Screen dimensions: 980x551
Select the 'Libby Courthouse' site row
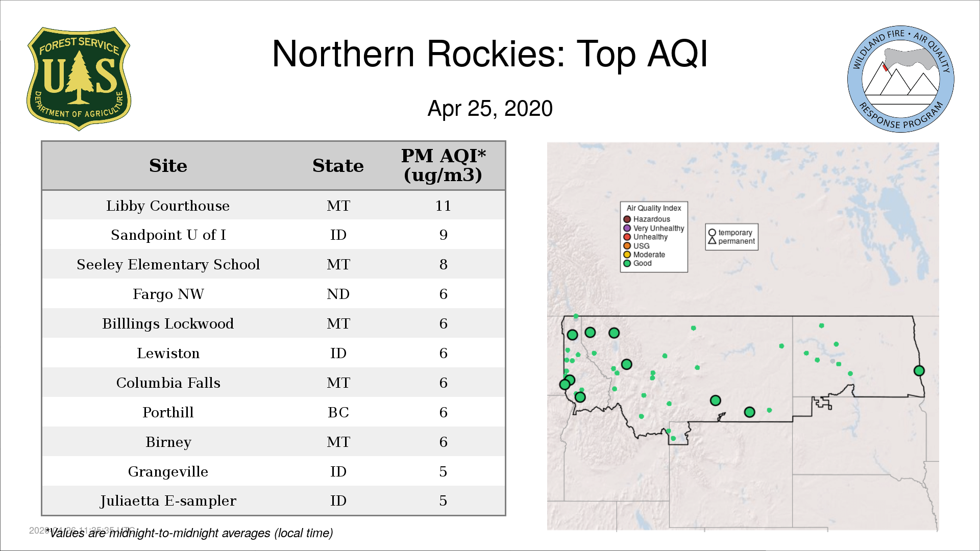coord(274,206)
